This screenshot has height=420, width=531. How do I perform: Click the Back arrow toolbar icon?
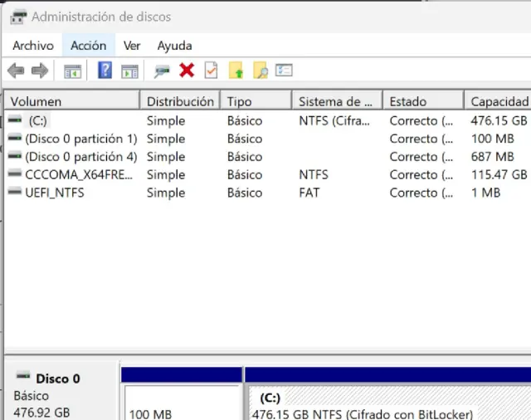(16, 71)
